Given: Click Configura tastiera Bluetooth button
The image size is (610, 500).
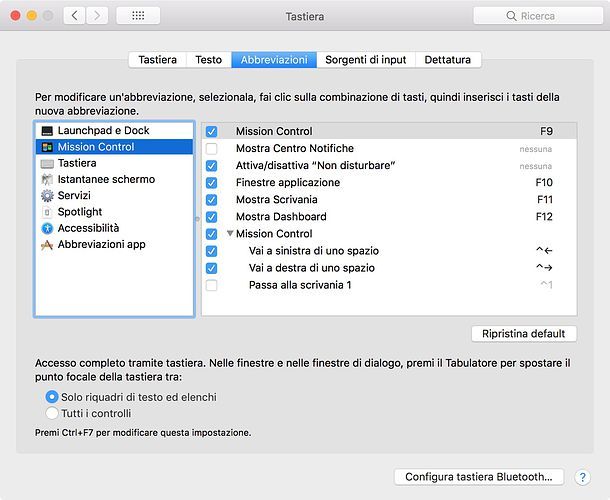Looking at the screenshot, I should (x=479, y=477).
